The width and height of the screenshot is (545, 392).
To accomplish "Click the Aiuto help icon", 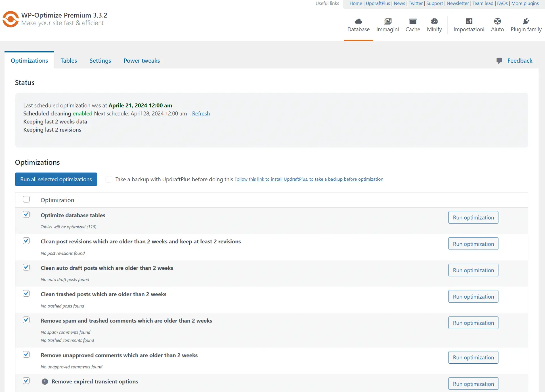I will (497, 21).
